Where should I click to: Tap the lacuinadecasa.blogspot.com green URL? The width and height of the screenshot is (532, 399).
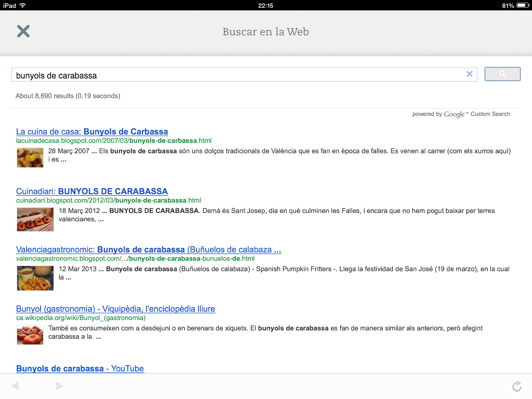[x=113, y=141]
